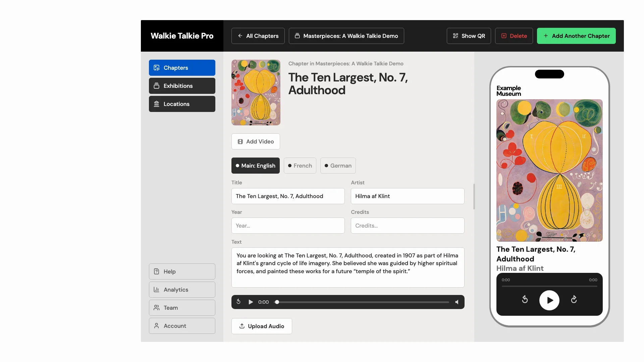Viewport: 644px width, 362px height.
Task: Click the upload arrow icon
Action: 242,326
